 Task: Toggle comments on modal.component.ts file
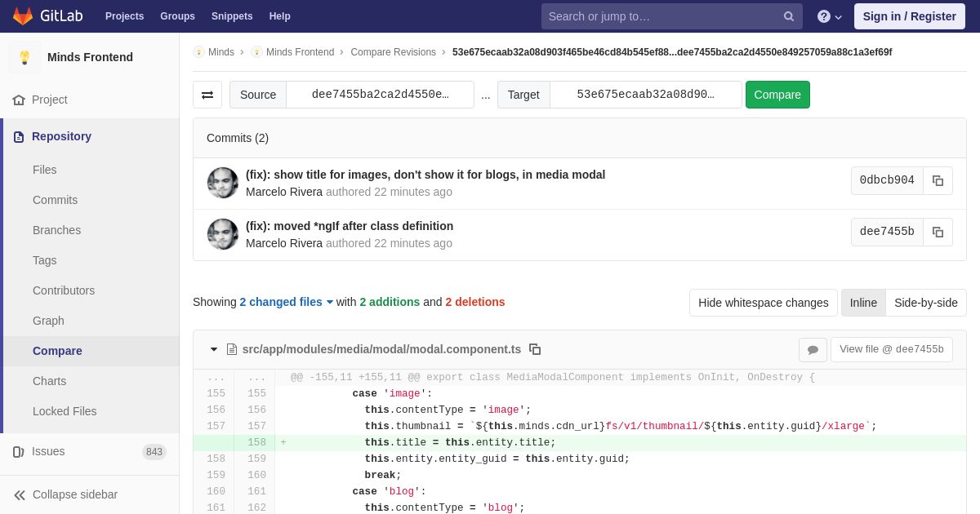813,349
